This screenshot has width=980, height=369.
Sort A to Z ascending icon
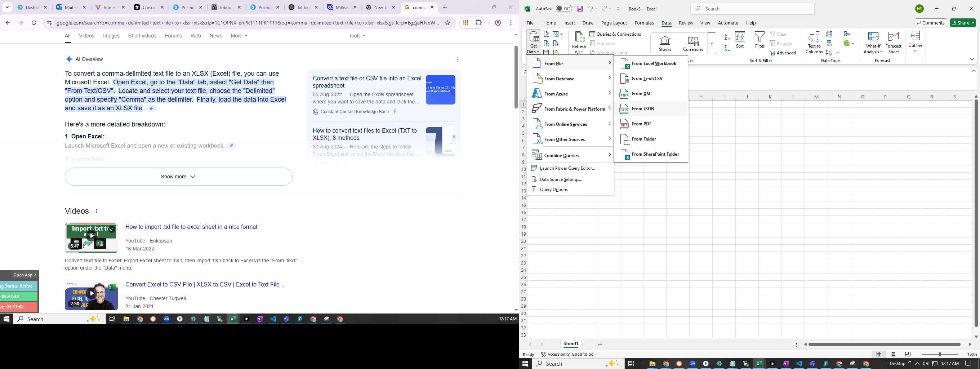[727, 37]
